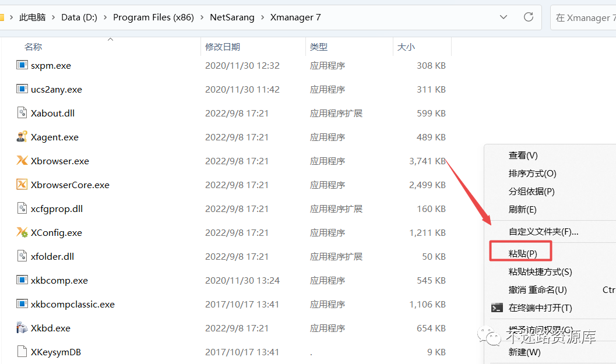Click Xmanager 7 in the breadcrumb
The width and height of the screenshot is (616, 364).
click(295, 17)
